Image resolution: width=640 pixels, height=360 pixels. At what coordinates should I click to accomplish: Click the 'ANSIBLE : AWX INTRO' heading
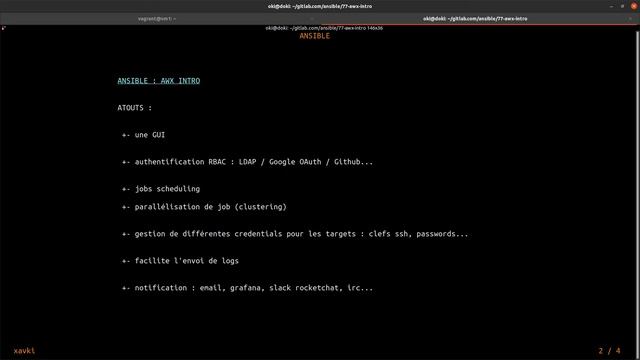[x=159, y=81]
